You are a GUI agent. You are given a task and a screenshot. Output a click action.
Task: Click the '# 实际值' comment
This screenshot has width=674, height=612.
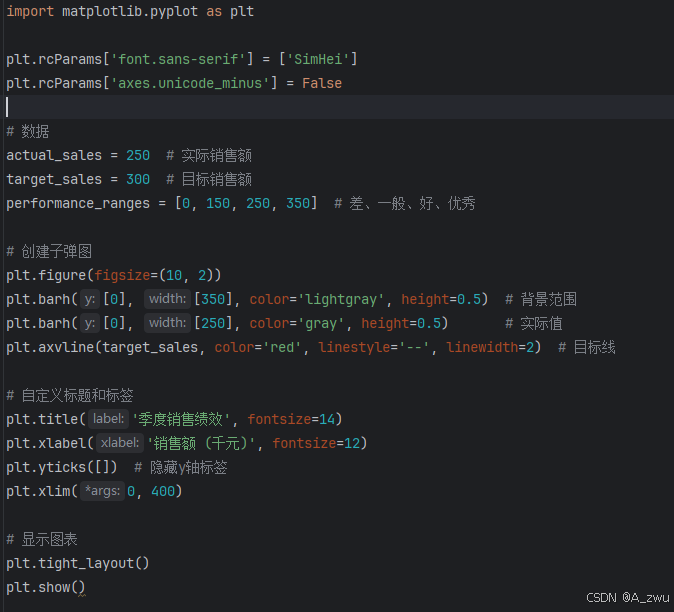(x=533, y=323)
